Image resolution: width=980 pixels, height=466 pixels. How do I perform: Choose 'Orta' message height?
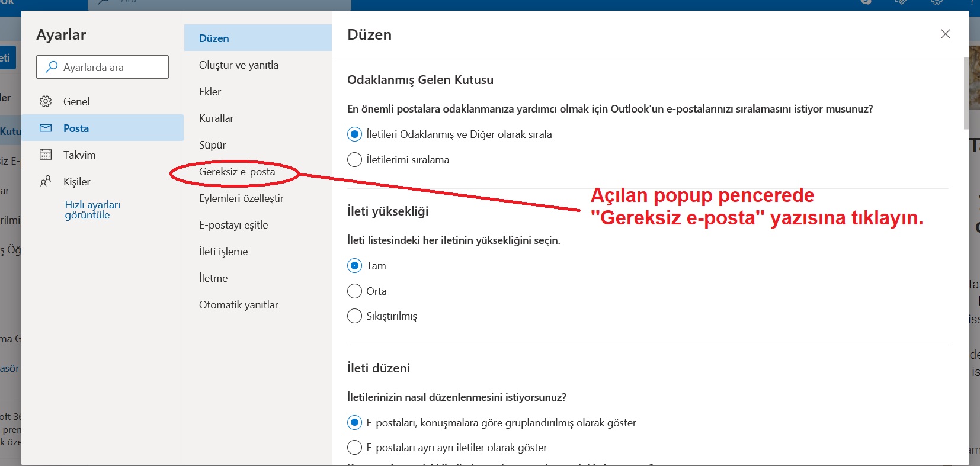point(354,291)
